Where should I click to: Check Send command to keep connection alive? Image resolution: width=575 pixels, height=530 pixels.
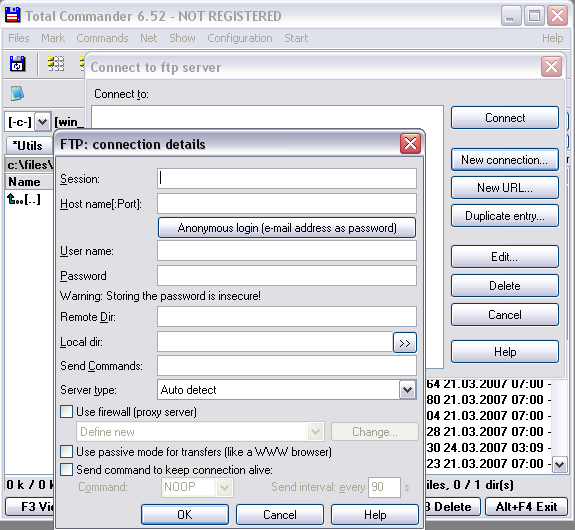(x=66, y=469)
